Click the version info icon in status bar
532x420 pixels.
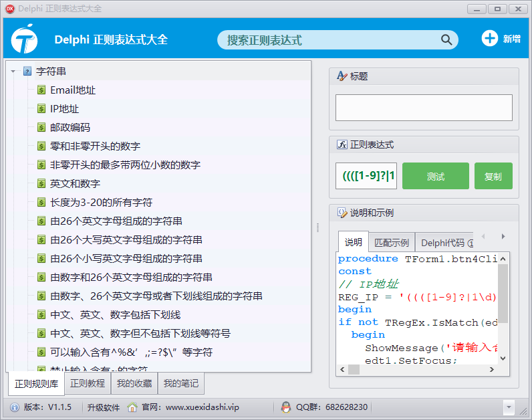click(15, 407)
